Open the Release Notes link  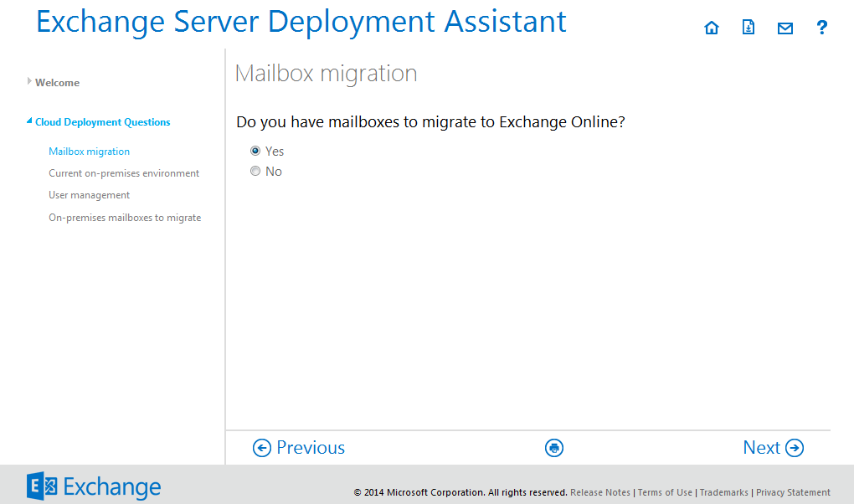600,492
